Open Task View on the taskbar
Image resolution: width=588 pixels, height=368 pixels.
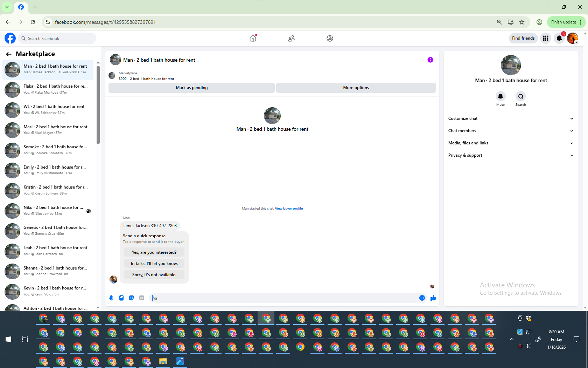[25, 339]
